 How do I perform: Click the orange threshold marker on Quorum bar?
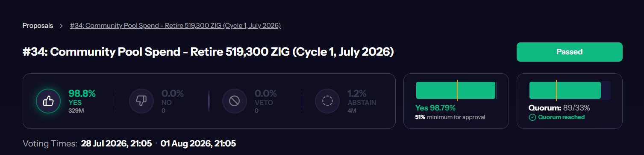tap(556, 90)
